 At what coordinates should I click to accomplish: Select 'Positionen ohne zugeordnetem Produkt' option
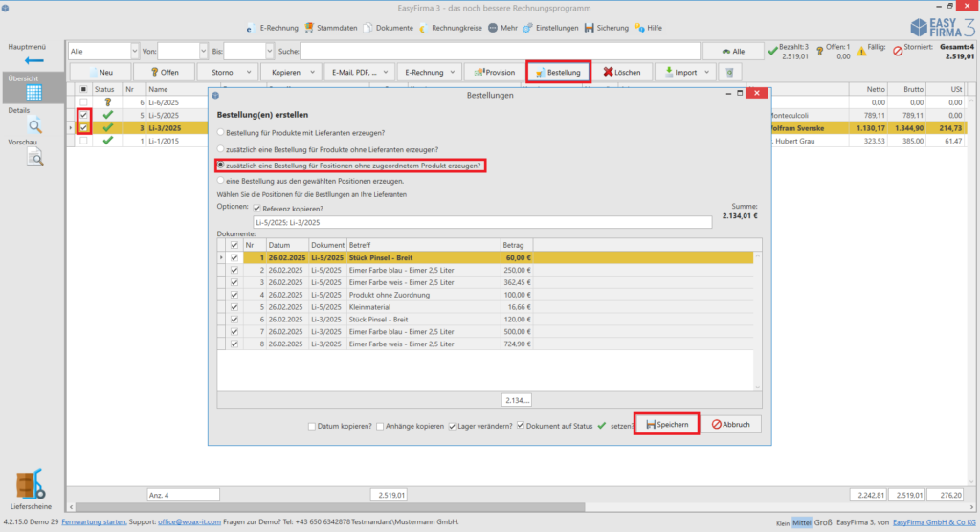coord(221,165)
